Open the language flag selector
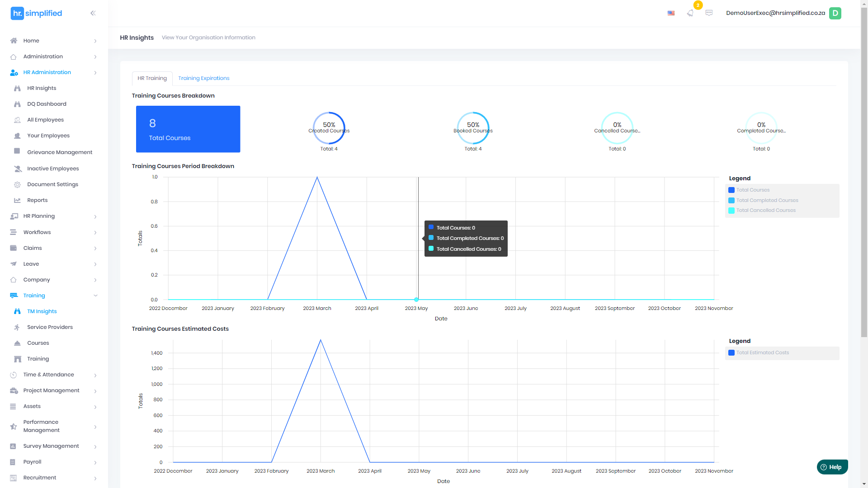868x488 pixels. tap(671, 13)
